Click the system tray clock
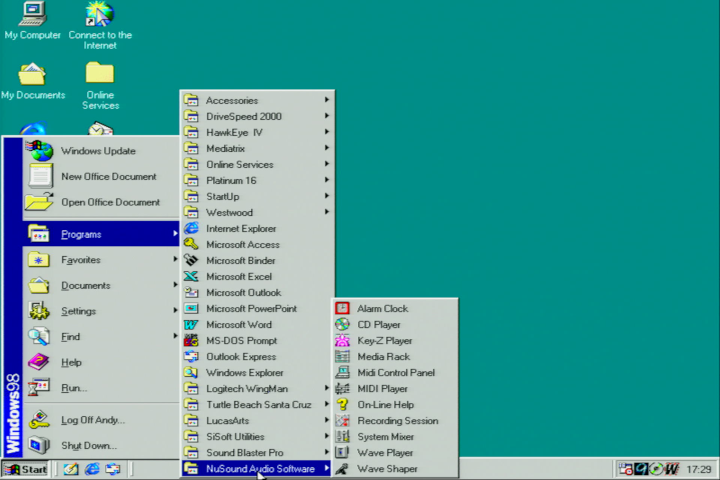Screen dimensions: 720x480 (x=699, y=469)
